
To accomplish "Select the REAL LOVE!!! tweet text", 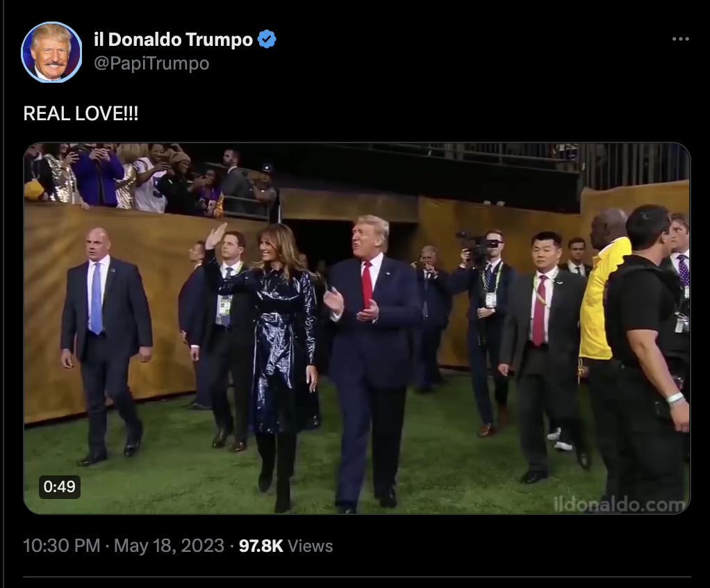I will point(81,113).
